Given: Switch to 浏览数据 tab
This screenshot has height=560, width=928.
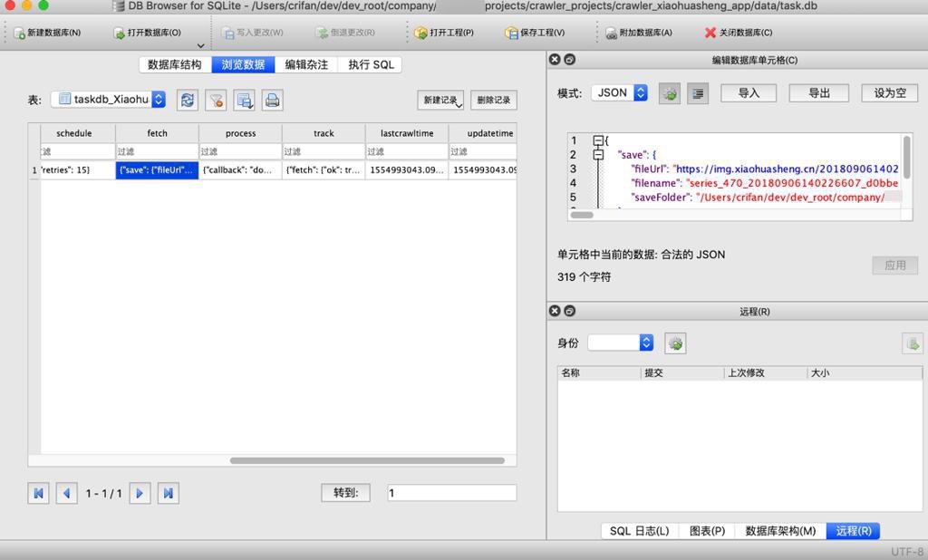Looking at the screenshot, I should [243, 64].
